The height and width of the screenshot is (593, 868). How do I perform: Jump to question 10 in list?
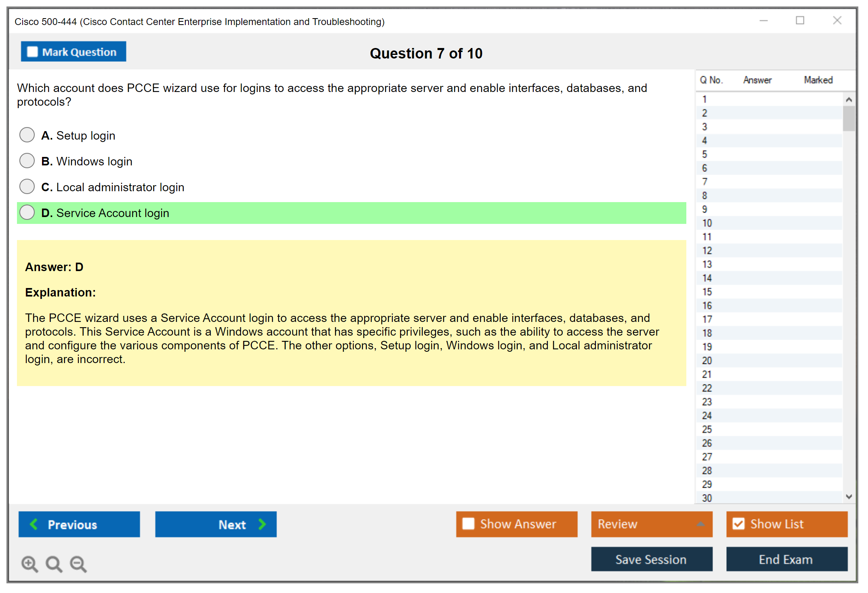[707, 223]
